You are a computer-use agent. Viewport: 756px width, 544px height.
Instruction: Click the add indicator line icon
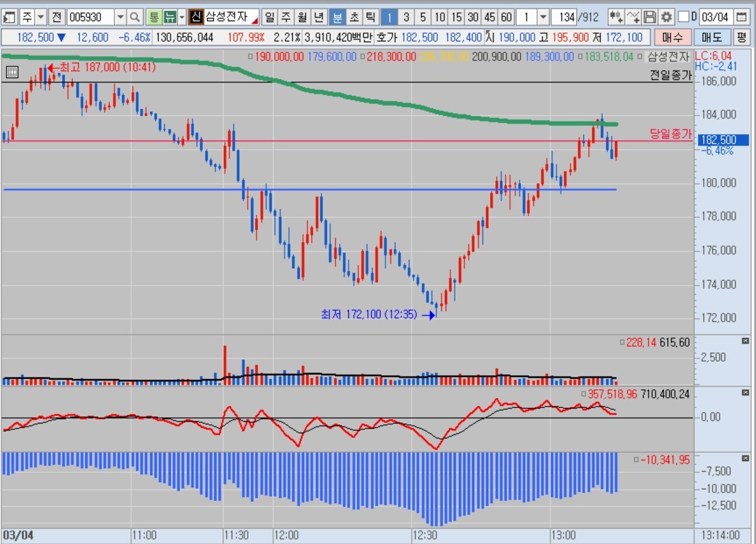633,17
